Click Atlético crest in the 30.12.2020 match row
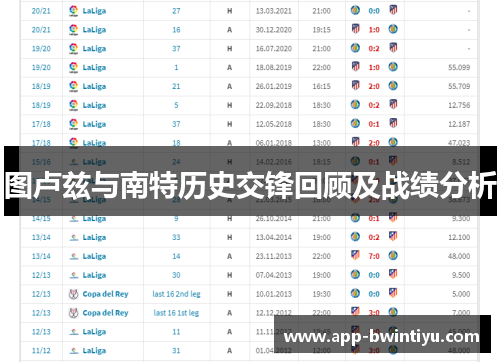500x362 pixels. pyautogui.click(x=355, y=29)
